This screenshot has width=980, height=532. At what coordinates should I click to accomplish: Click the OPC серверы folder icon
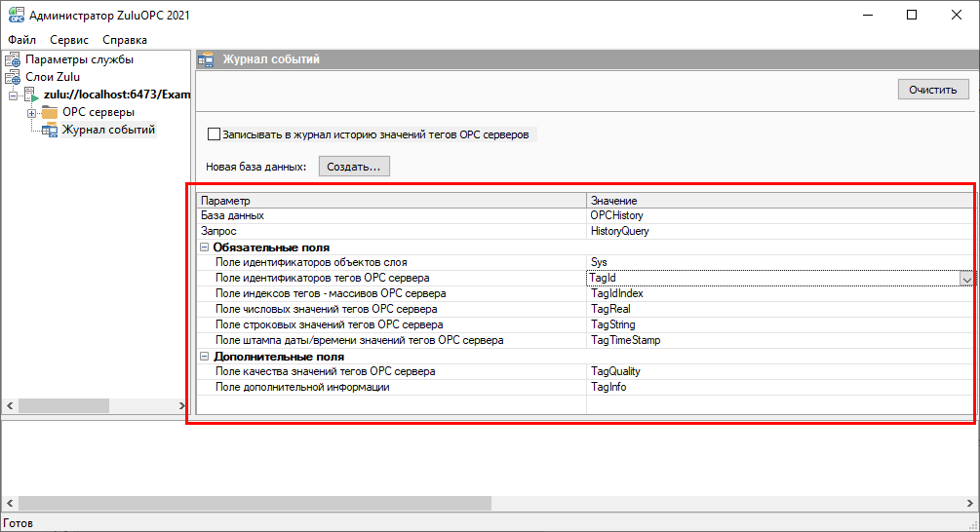coord(50,113)
